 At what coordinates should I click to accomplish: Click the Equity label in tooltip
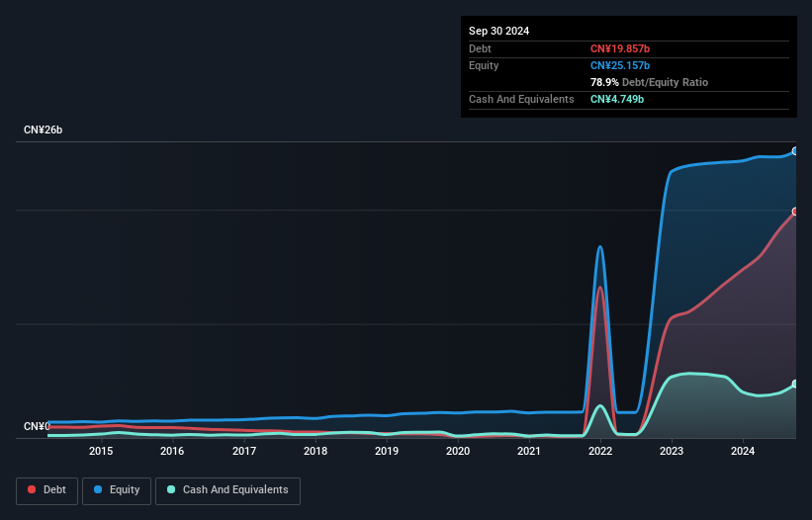(484, 65)
